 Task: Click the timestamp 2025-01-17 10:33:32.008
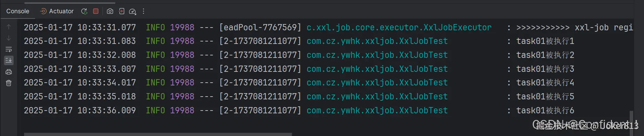click(80, 55)
